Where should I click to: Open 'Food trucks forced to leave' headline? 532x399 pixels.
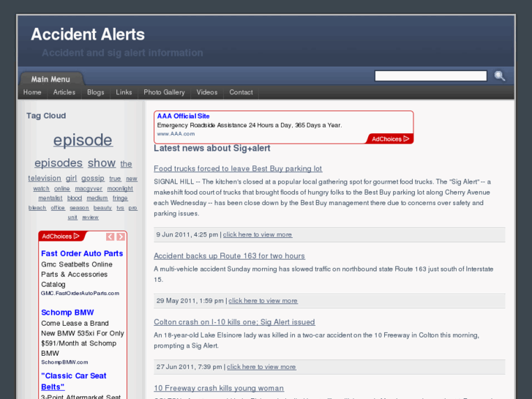(x=238, y=168)
